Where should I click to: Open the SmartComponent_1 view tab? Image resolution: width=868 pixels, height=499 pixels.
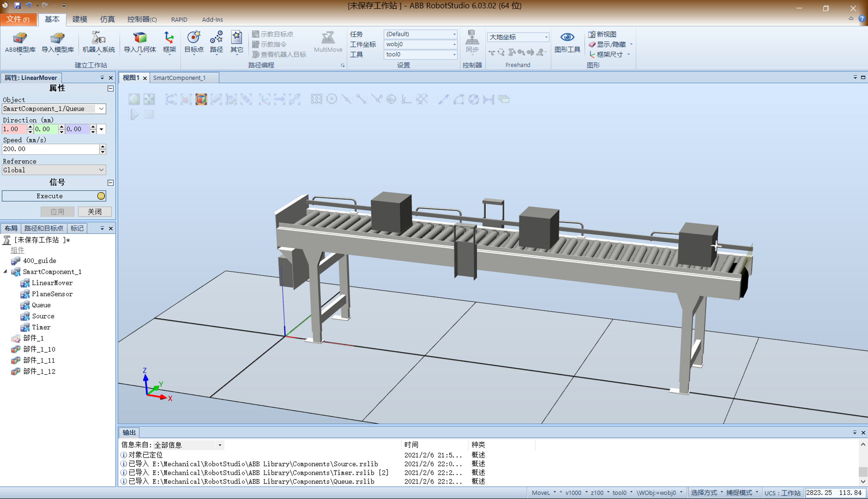[x=180, y=78]
